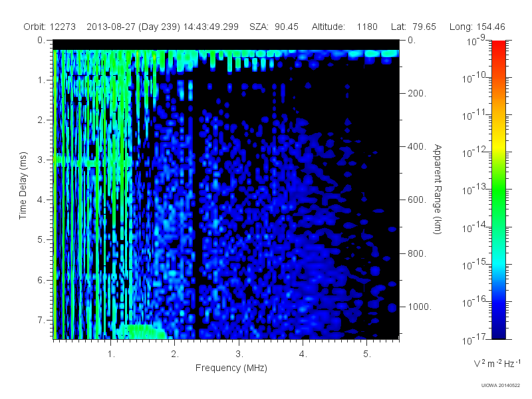Click the Long: 154.46 label
The width and height of the screenshot is (532, 399).
(x=477, y=27)
